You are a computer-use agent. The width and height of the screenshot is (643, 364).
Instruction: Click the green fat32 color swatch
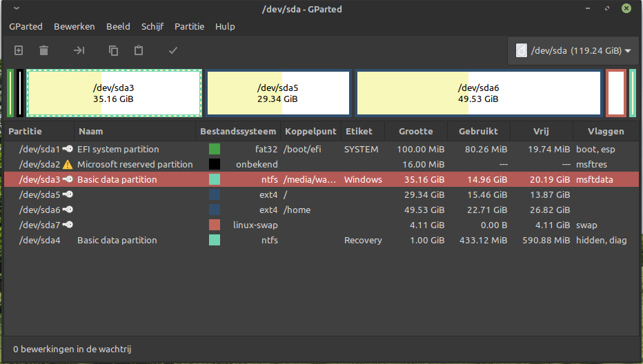215,150
